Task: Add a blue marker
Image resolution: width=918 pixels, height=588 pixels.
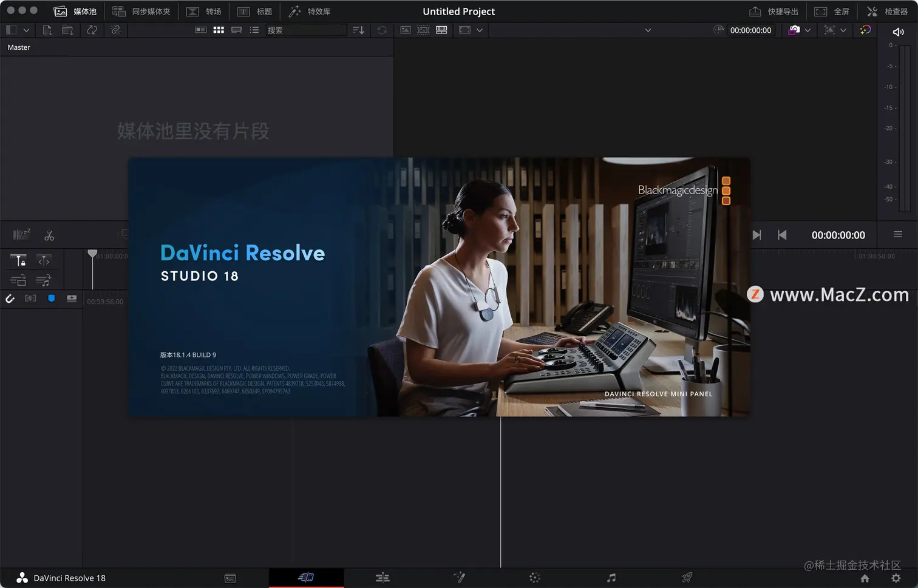Action: click(52, 298)
